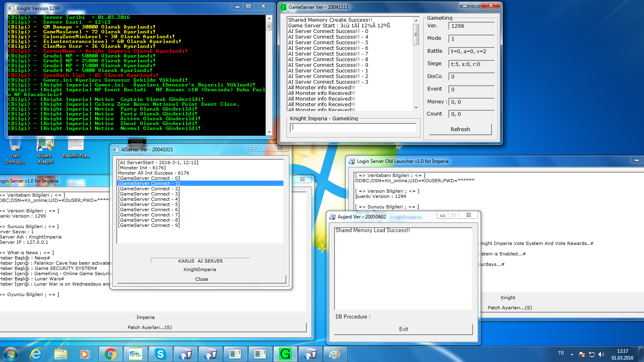
Task: Click the Battle field showing t=0, a=0, v=2
Action: coord(471,51)
